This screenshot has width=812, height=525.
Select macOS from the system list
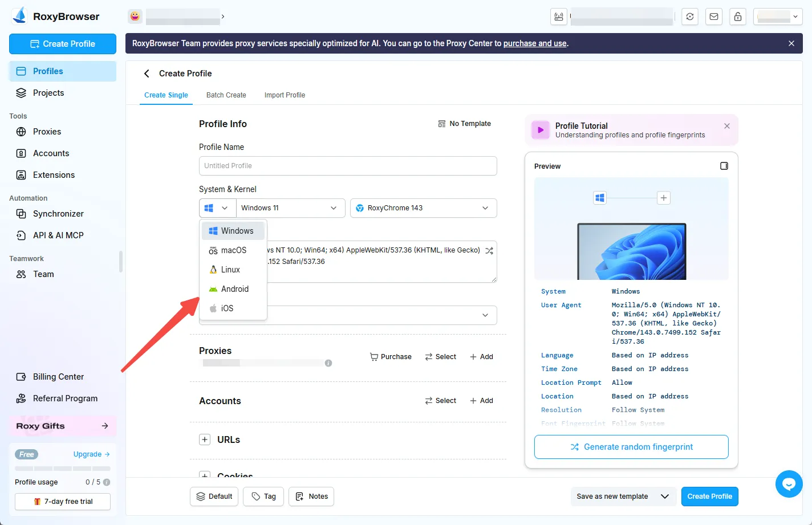click(233, 250)
